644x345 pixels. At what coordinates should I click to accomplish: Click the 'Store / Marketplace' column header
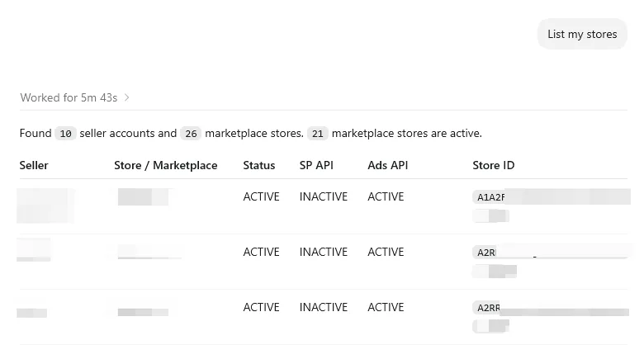165,166
